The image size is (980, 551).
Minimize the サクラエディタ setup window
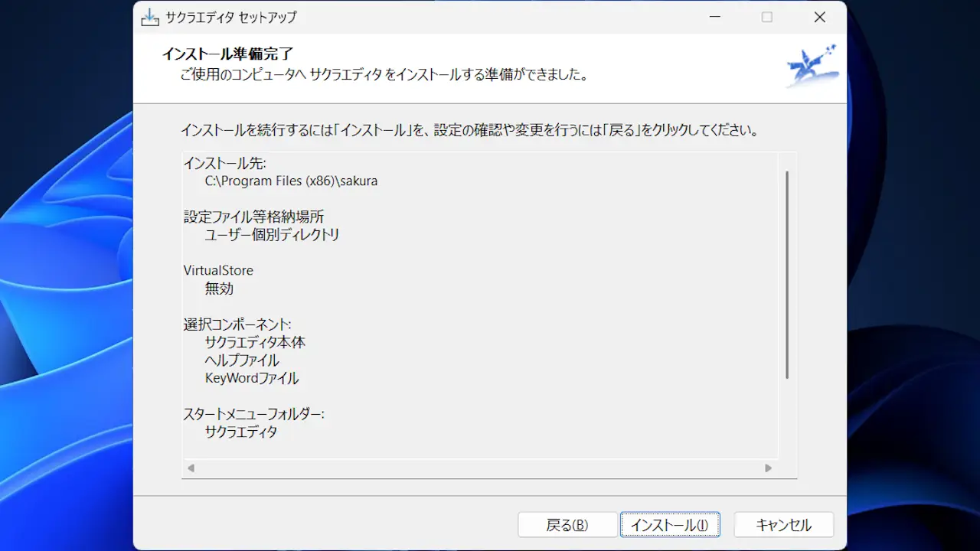714,17
